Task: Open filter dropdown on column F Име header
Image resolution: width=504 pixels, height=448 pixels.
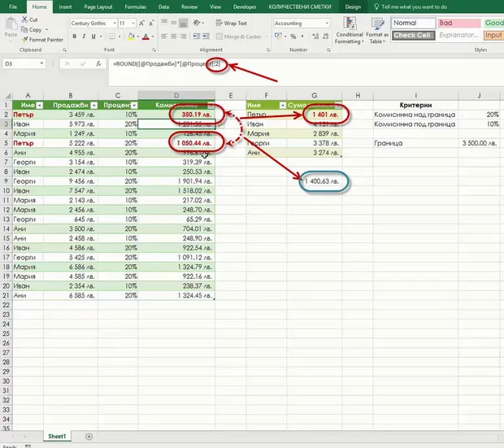Action: point(283,106)
